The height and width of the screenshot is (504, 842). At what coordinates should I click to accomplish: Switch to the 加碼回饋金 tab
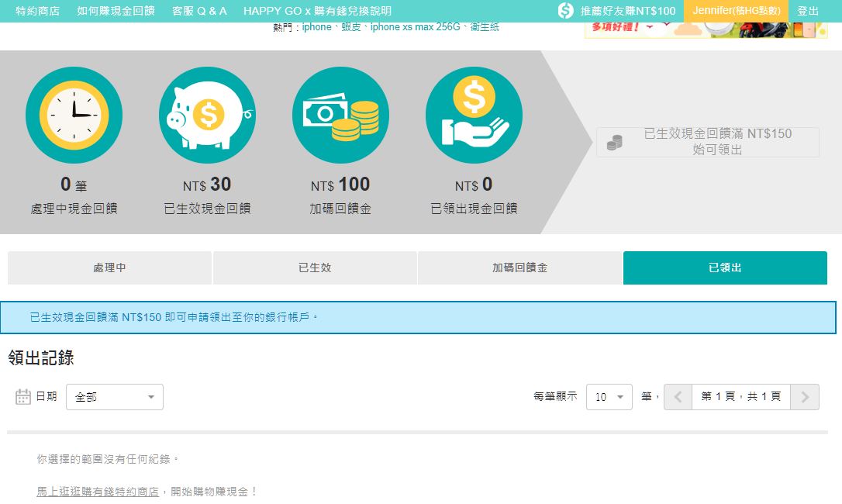tap(519, 268)
